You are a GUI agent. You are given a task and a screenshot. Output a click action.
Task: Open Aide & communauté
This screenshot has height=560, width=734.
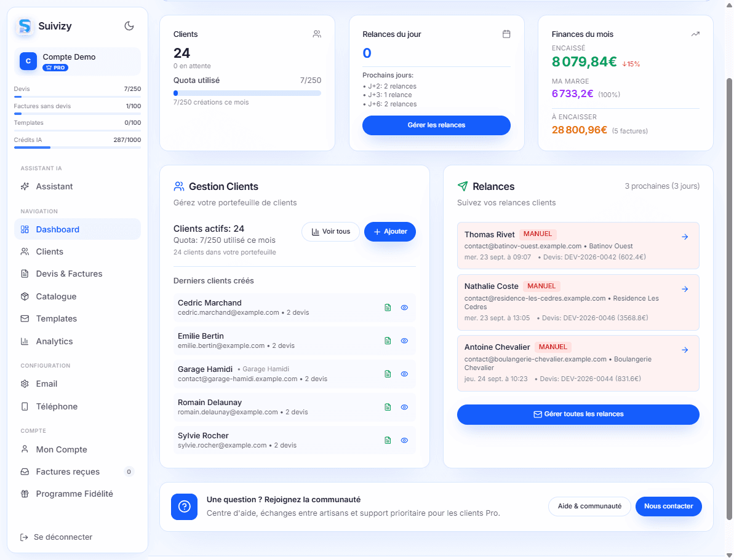pos(589,506)
